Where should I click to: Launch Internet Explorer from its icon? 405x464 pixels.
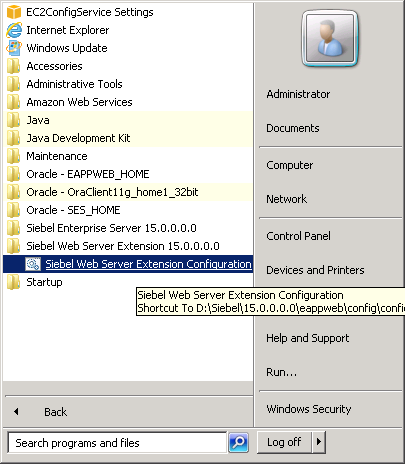coord(14,30)
